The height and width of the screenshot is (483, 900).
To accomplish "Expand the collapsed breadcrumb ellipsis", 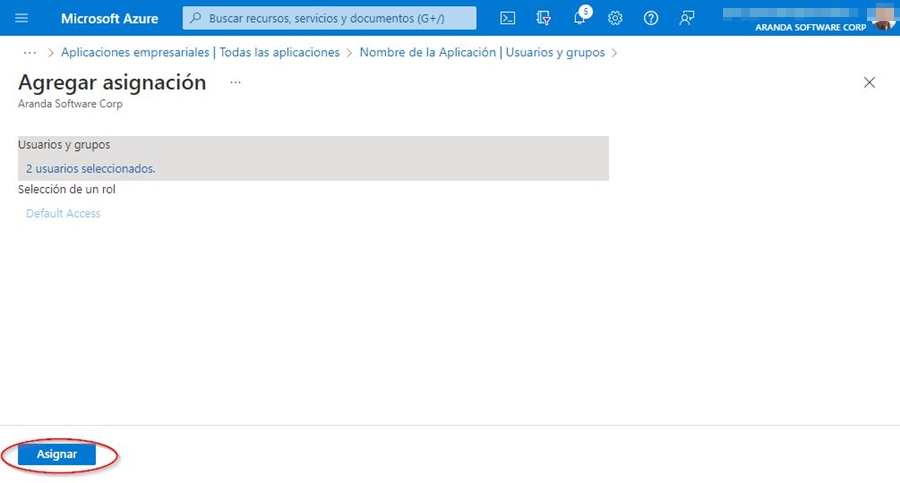I will coord(29,52).
